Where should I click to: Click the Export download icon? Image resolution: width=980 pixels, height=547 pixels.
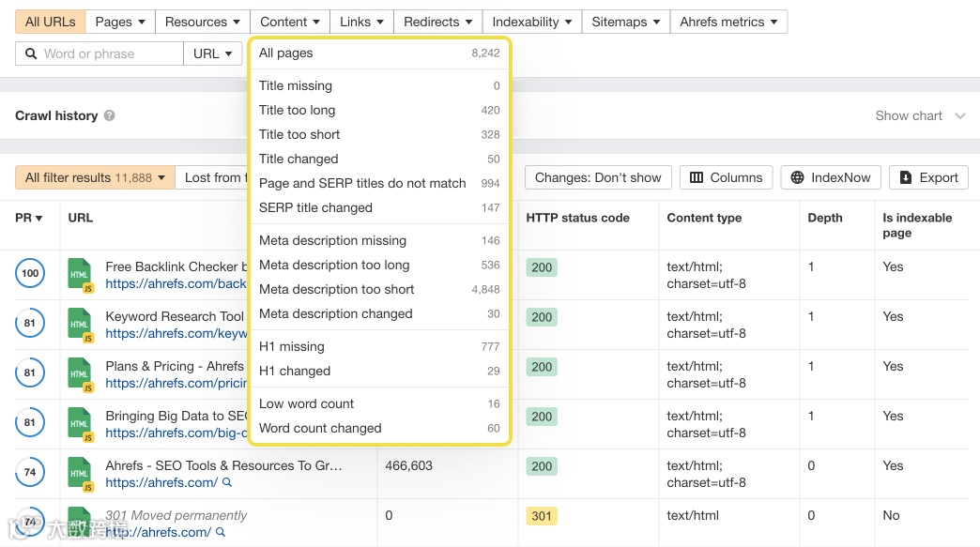[906, 177]
